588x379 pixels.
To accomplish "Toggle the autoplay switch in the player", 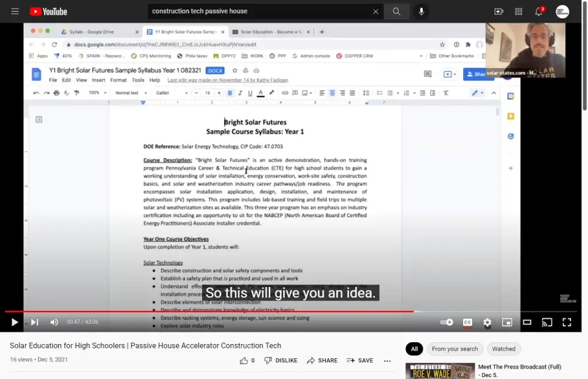I will coord(447,322).
